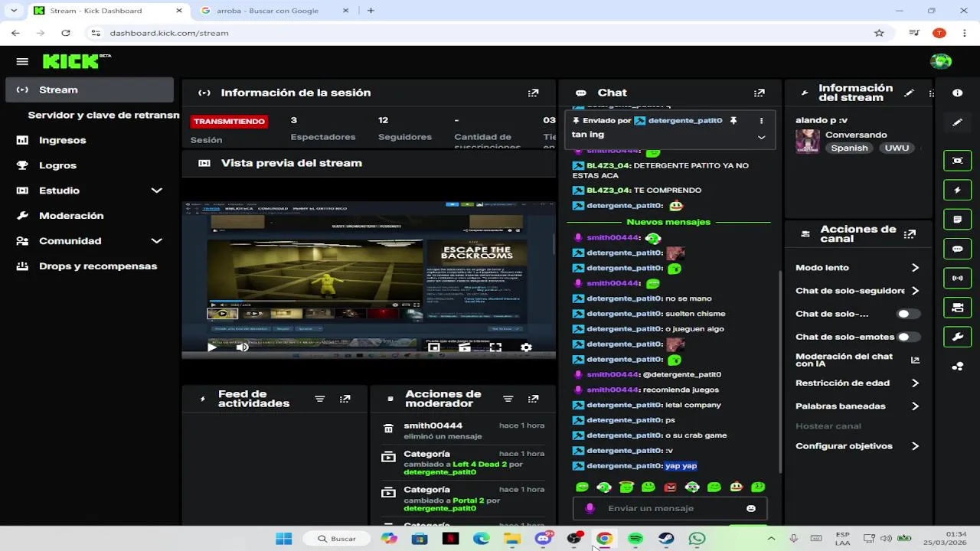Filter the Acciones de moderador list
Image resolution: width=980 pixels, height=551 pixels.
point(508,399)
